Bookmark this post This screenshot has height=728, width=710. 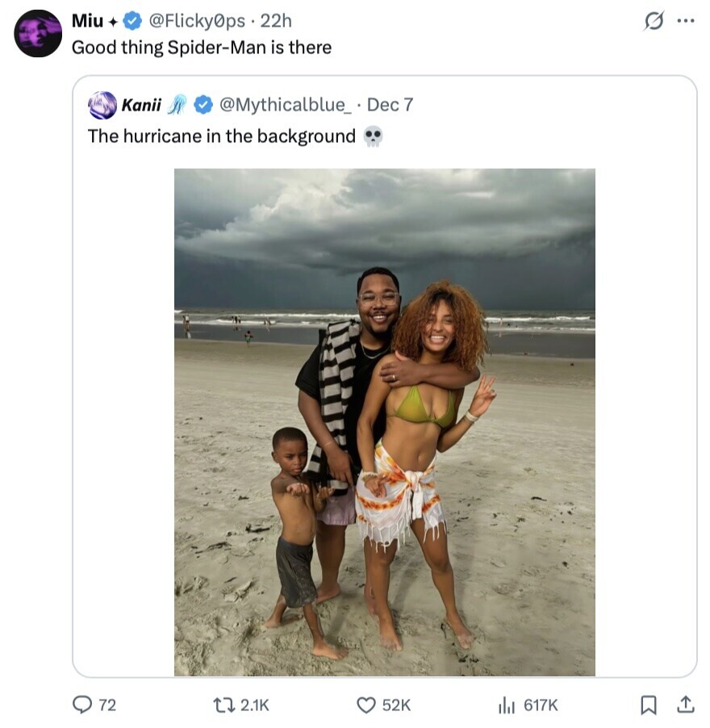click(648, 705)
